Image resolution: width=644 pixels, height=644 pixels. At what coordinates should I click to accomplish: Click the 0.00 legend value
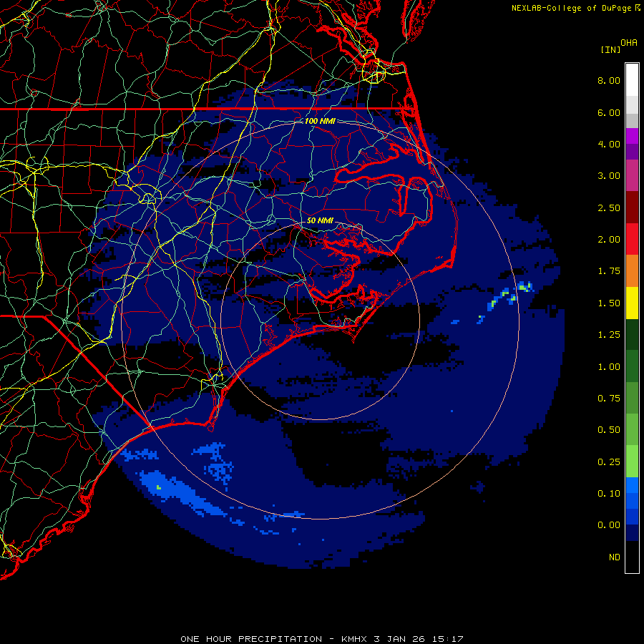pos(609,525)
